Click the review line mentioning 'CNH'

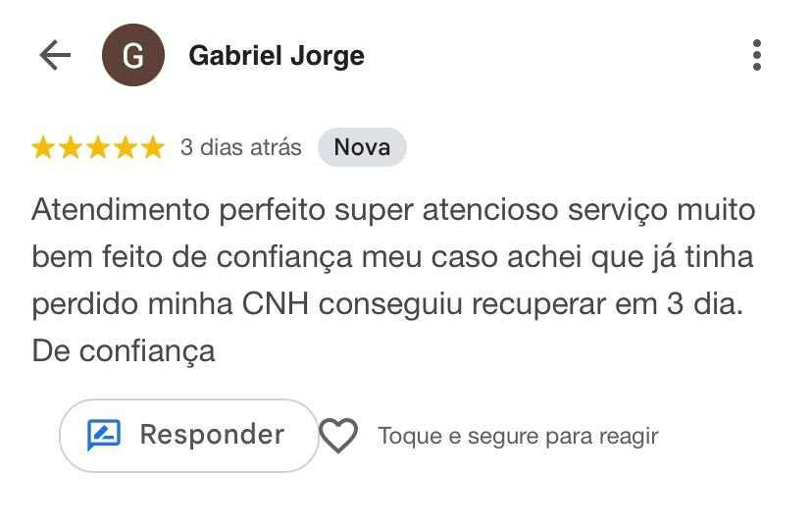point(387,303)
